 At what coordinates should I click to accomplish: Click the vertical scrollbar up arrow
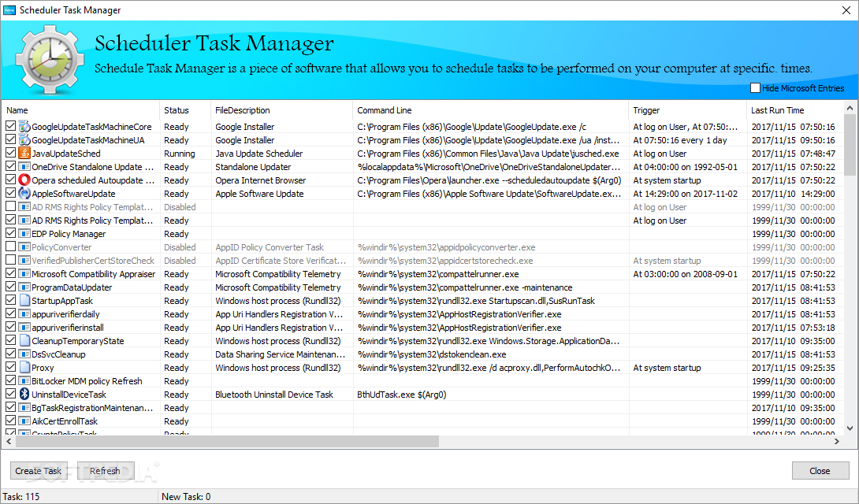850,108
